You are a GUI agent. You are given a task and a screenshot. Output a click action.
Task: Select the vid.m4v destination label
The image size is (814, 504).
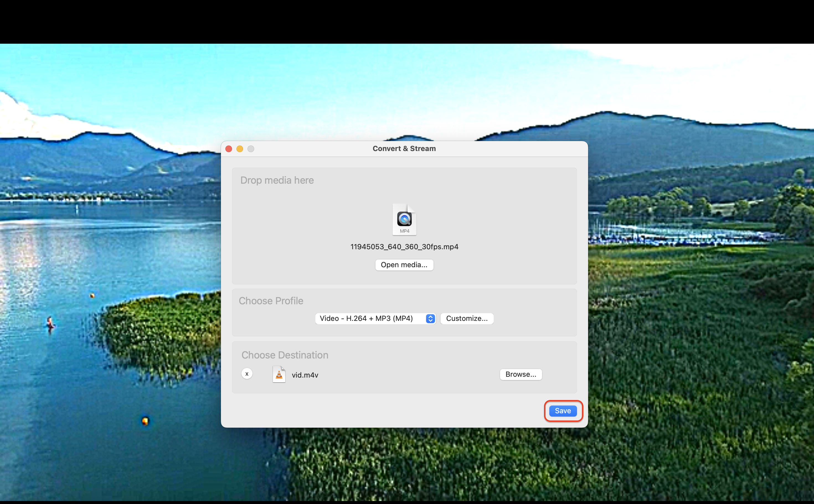(305, 375)
